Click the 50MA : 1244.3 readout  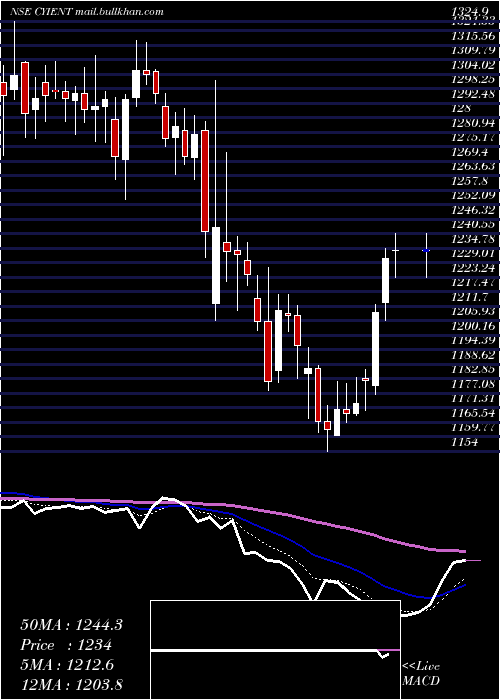click(x=71, y=625)
